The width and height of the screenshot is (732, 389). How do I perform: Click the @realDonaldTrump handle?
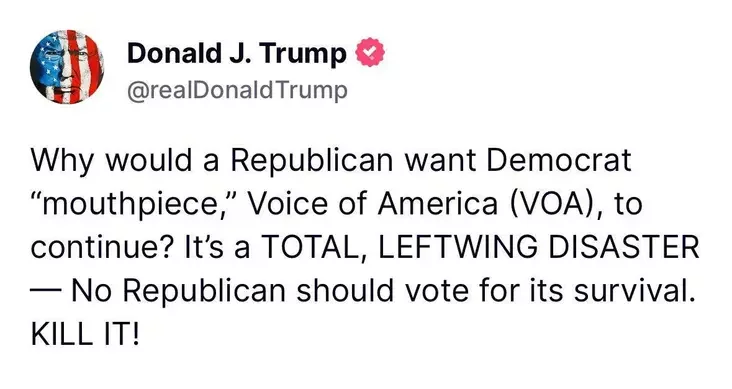[237, 89]
